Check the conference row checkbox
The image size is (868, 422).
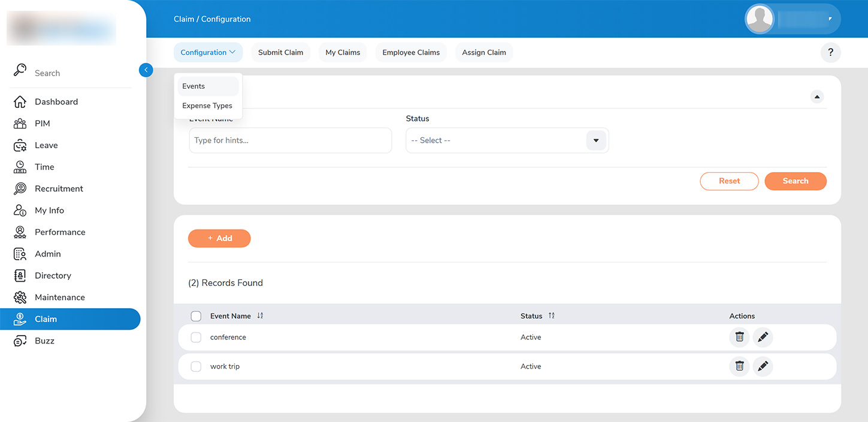click(196, 337)
